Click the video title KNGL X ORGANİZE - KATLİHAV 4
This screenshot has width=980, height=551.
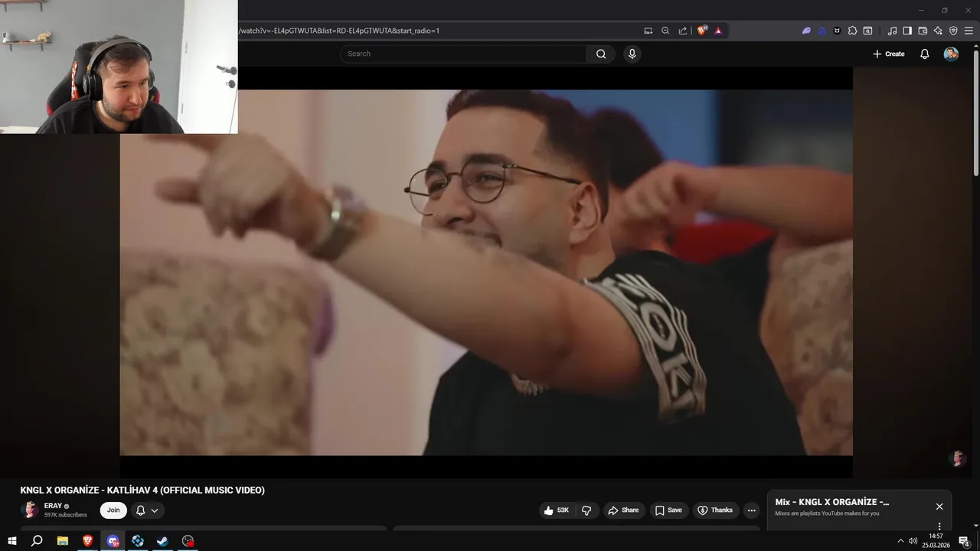coord(142,490)
